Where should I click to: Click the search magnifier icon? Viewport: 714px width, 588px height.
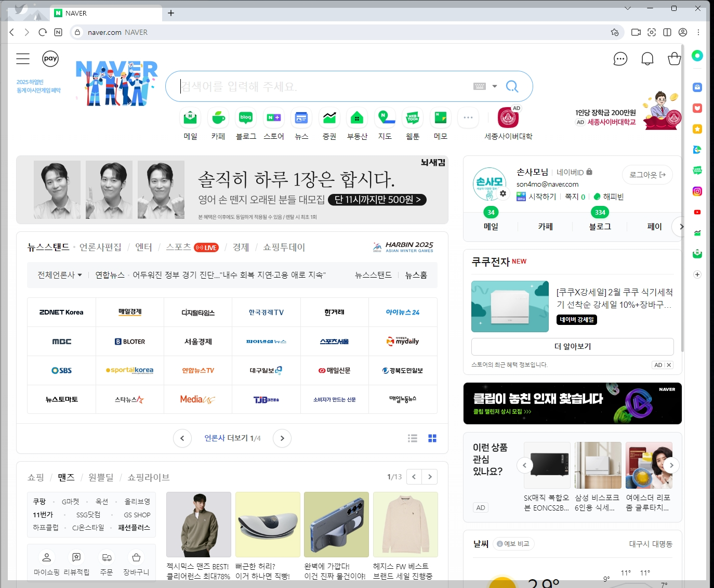point(512,86)
